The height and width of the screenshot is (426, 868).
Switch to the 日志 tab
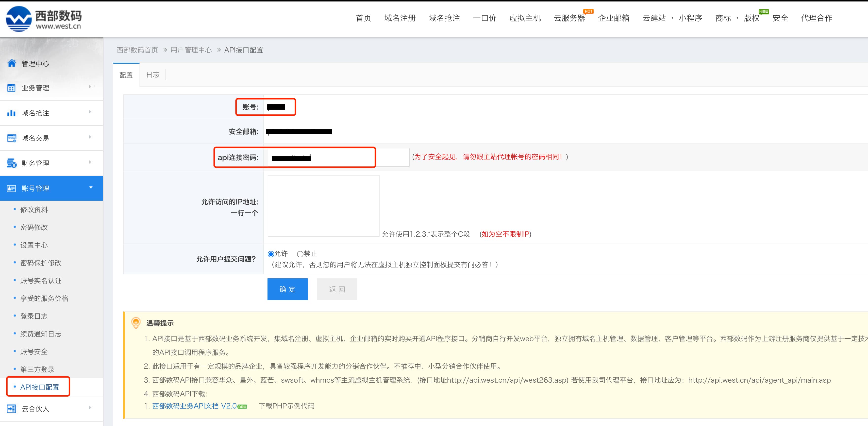(153, 74)
